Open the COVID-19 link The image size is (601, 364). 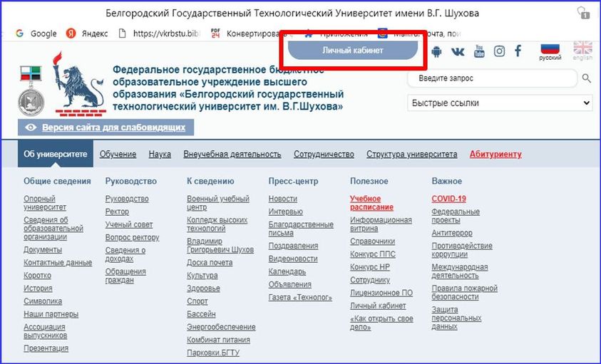click(448, 199)
